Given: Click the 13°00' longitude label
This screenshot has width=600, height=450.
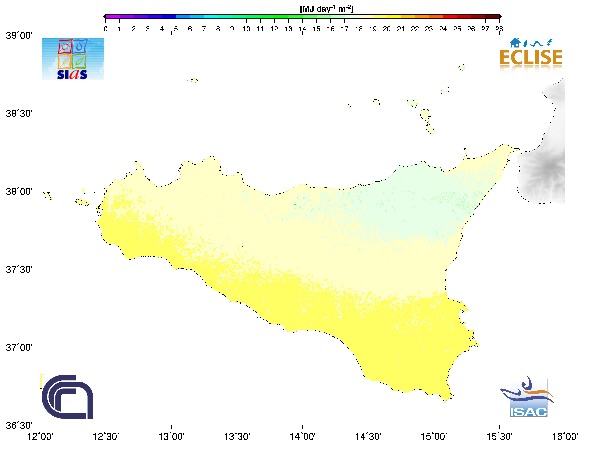Looking at the screenshot, I should click(171, 437).
